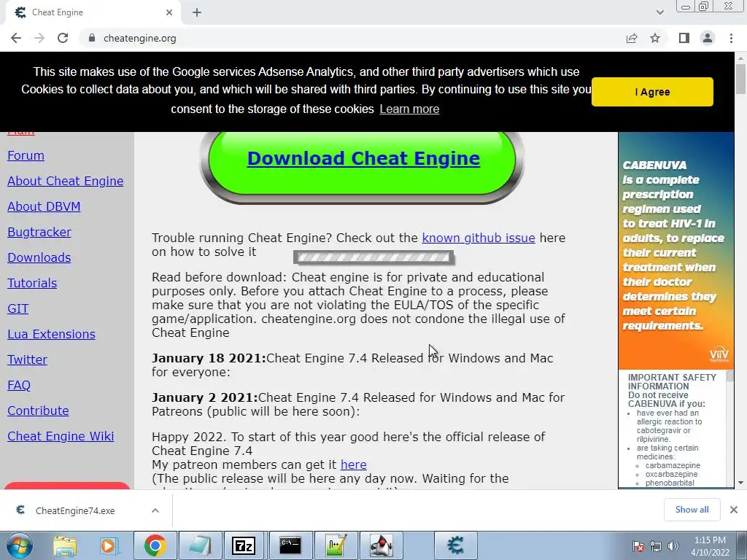This screenshot has height=560, width=747.
Task: Open the Tutorials link
Action: coord(32,284)
